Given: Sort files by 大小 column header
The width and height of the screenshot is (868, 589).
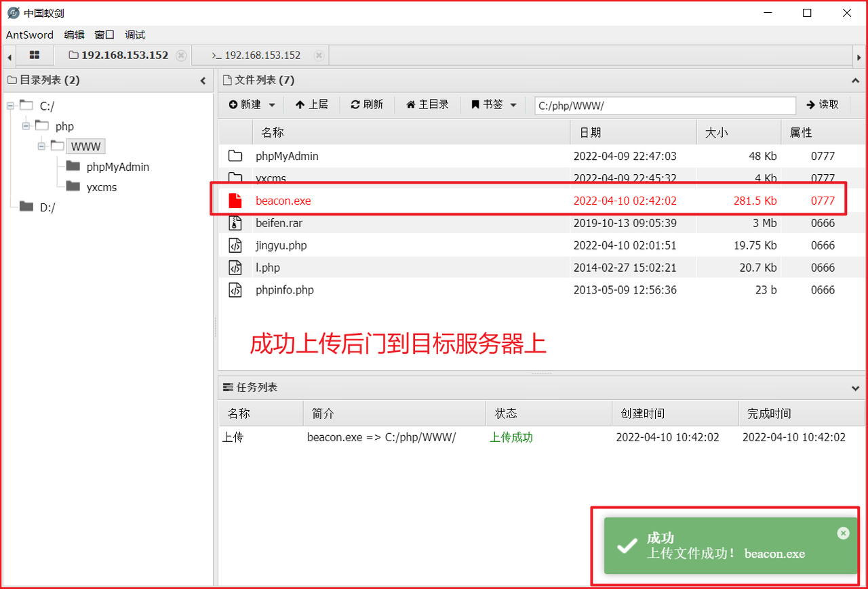Looking at the screenshot, I should click(738, 133).
